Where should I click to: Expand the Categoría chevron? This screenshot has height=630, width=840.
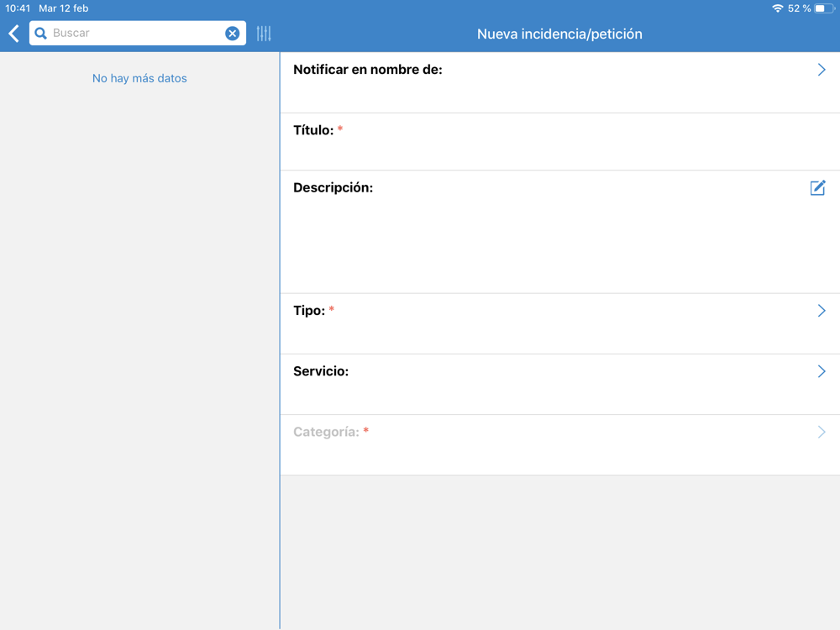pyautogui.click(x=822, y=432)
